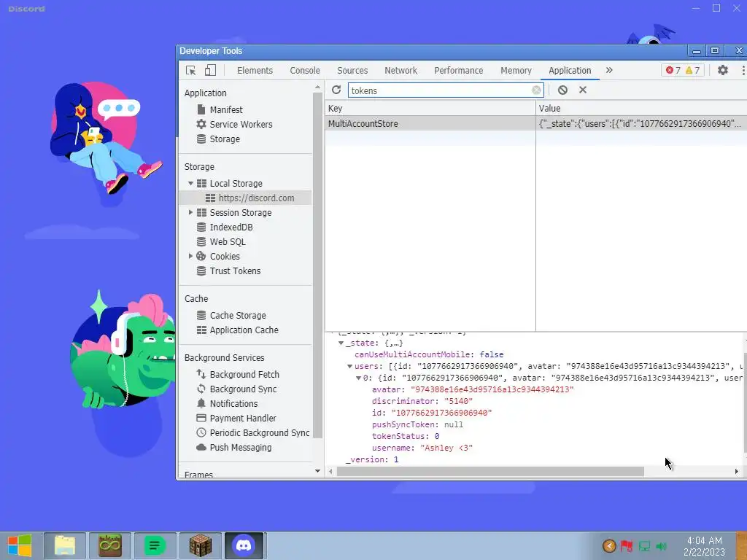The width and height of the screenshot is (747, 560).
Task: Switch to the Elements tab
Action: [255, 71]
